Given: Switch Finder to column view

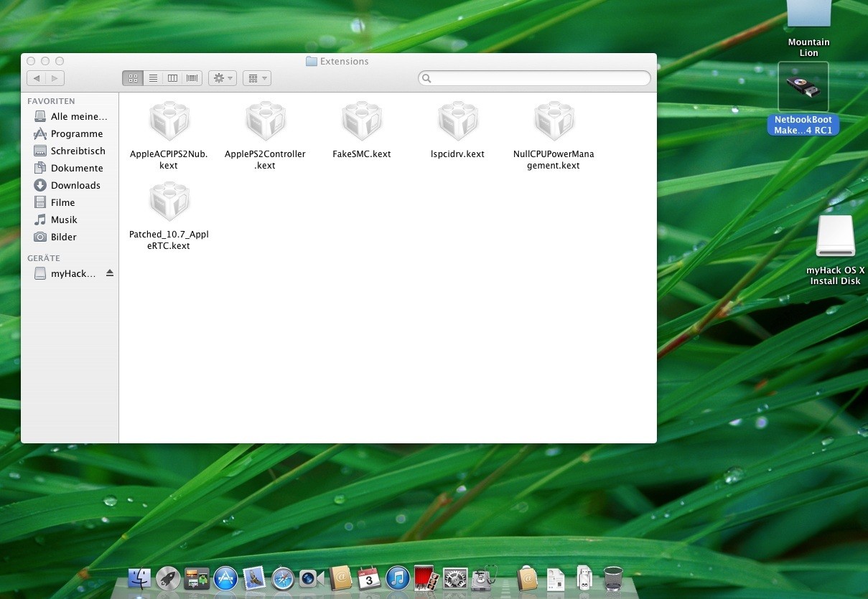Looking at the screenshot, I should point(172,78).
